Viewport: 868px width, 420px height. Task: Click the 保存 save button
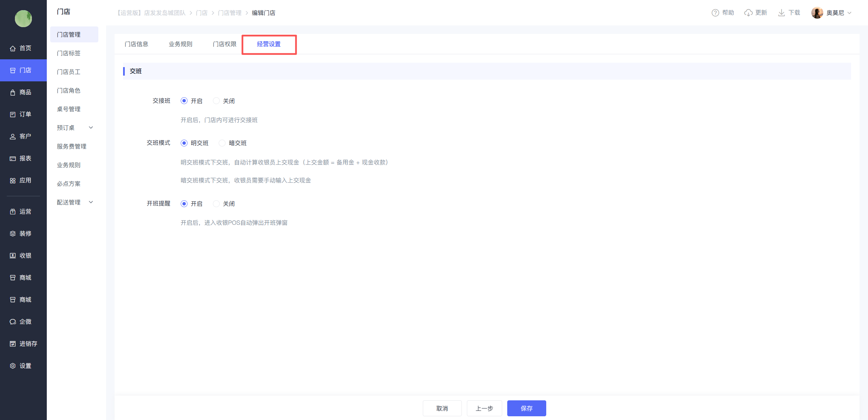tap(526, 408)
